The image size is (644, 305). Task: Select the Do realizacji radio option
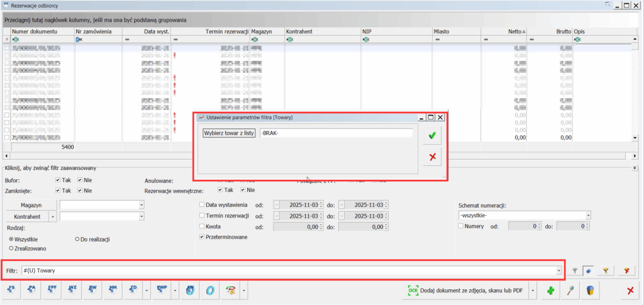pos(77,240)
